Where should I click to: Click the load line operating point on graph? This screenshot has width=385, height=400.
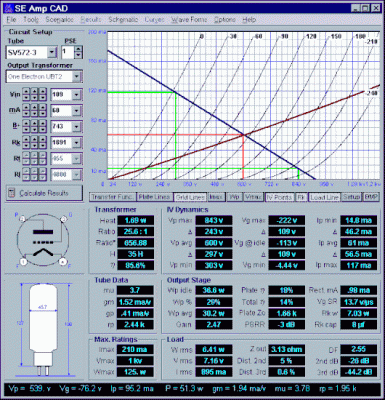243,135
